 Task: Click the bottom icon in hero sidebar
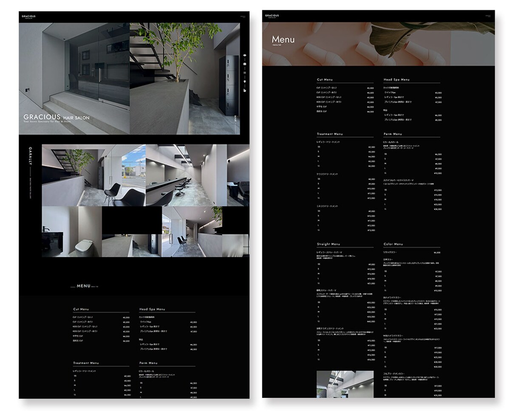[245, 90]
